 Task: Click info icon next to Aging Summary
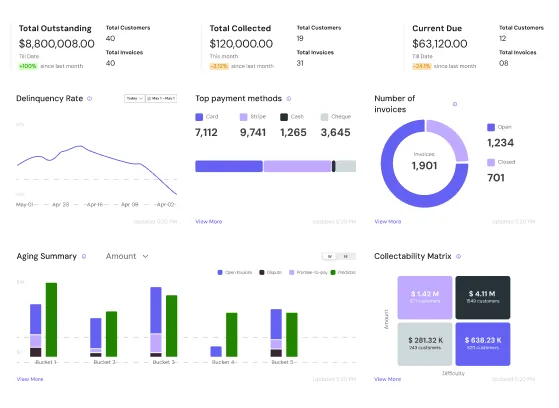click(x=84, y=256)
